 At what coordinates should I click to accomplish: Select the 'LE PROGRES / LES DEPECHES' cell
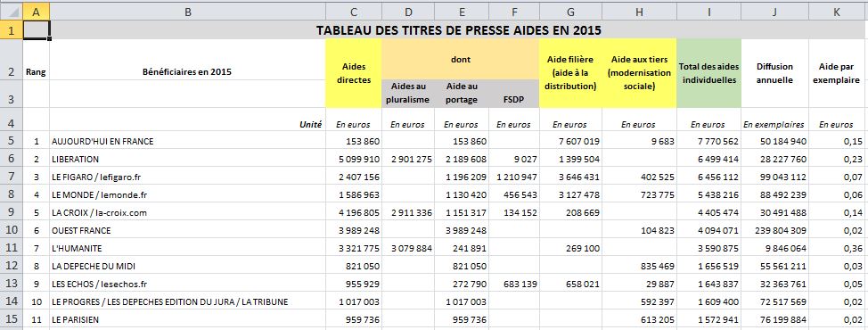pos(188,301)
